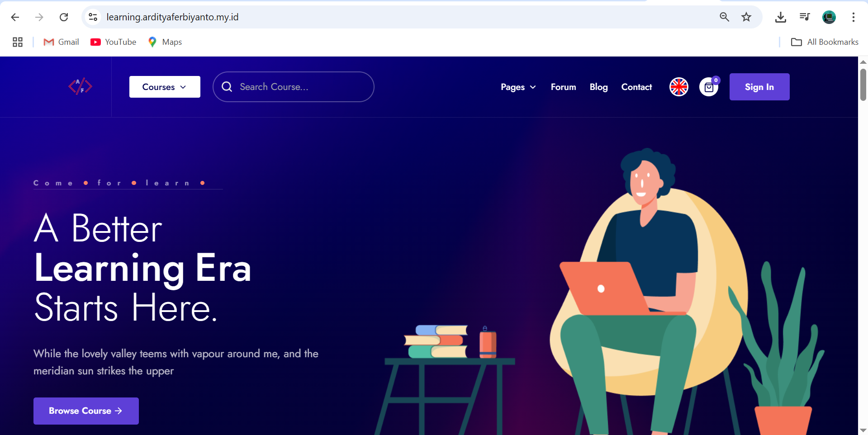Screen dimensions: 868x435
Task: Open the Chrome apps grid icon
Action: (18, 42)
